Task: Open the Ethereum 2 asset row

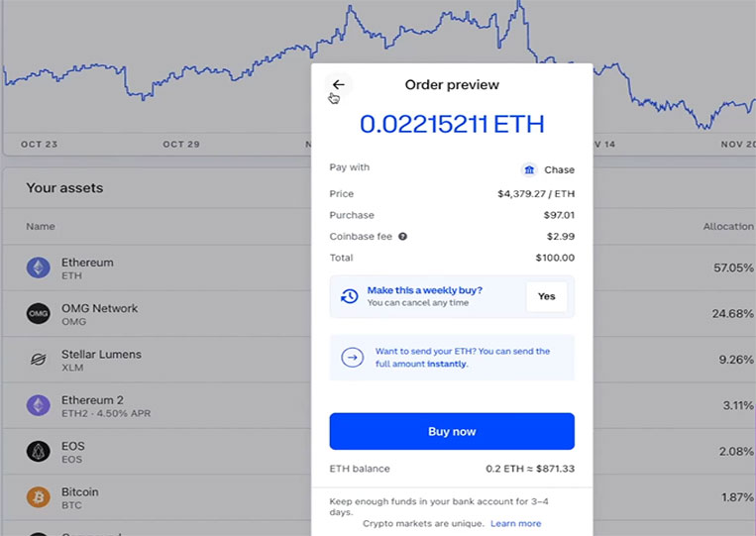Action: [157, 406]
